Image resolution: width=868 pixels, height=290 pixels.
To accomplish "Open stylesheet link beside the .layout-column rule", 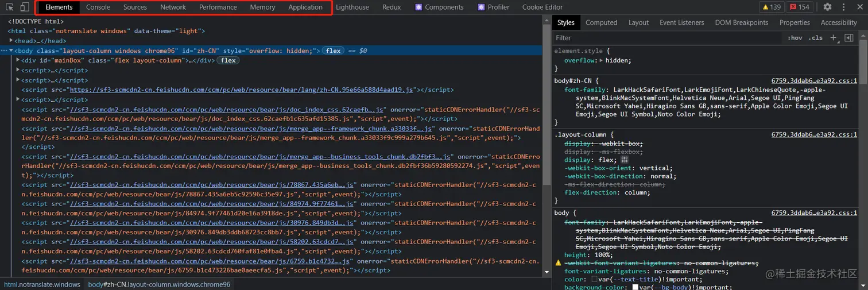I will click(814, 134).
